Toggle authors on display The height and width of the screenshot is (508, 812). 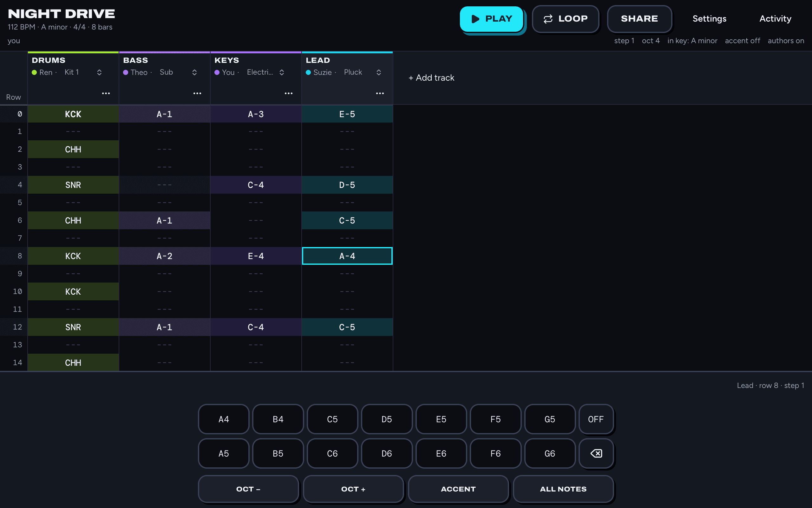click(786, 41)
